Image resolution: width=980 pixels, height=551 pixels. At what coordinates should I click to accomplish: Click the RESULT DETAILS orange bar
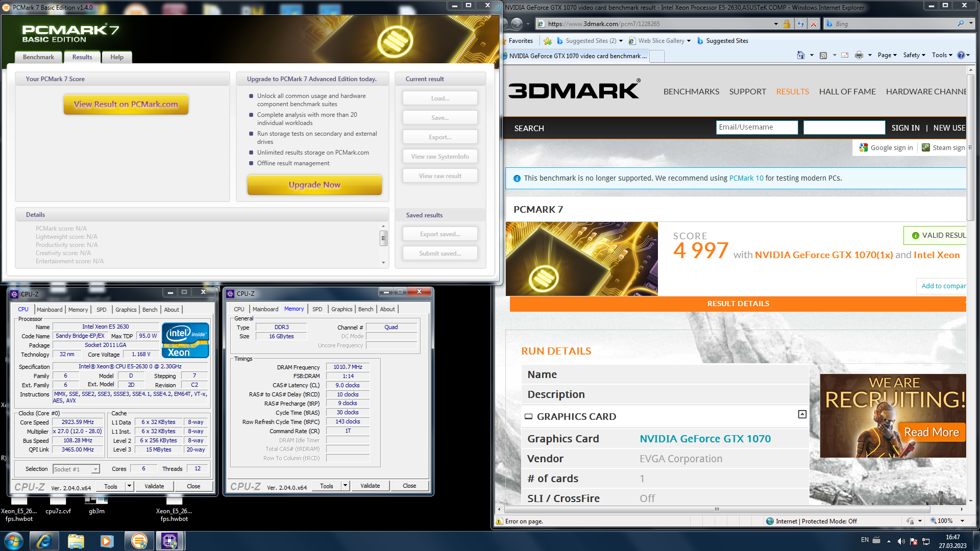(738, 304)
